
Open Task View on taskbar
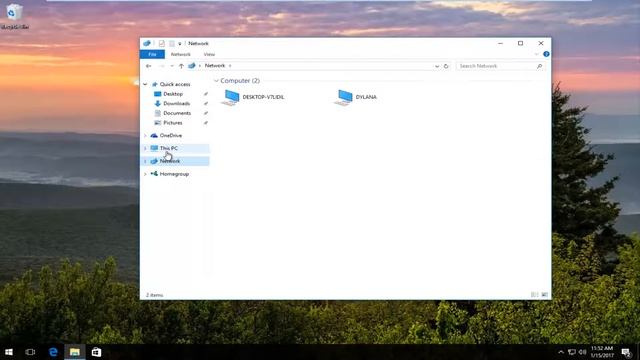click(30, 352)
